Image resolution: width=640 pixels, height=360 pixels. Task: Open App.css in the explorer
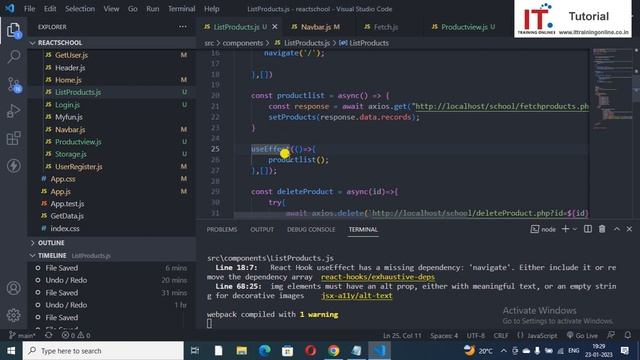tap(62, 179)
